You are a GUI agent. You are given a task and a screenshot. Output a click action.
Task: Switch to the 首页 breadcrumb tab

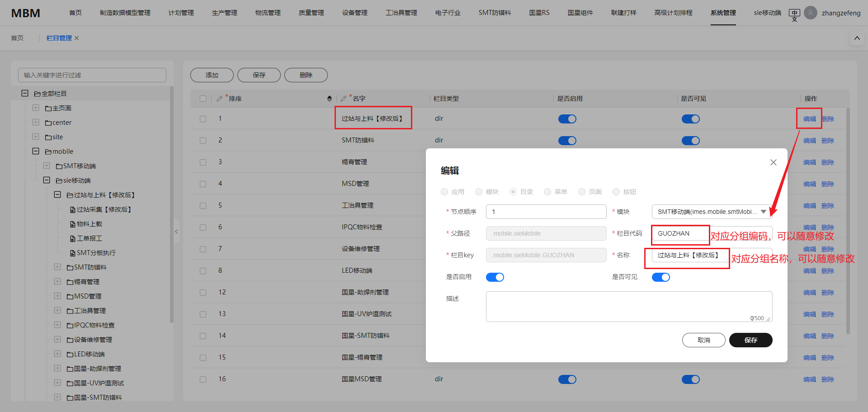(x=17, y=38)
